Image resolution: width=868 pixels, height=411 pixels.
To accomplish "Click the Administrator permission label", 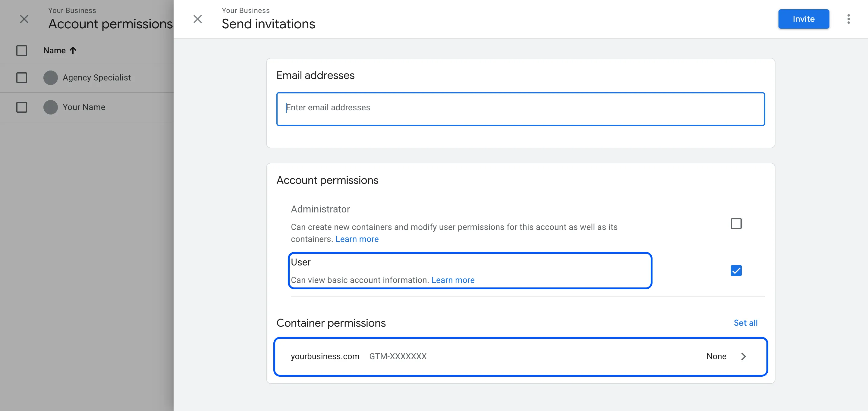I will (320, 209).
